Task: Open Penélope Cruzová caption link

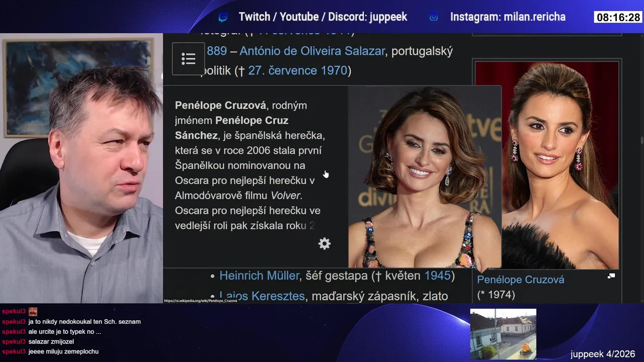Action: pos(521,280)
